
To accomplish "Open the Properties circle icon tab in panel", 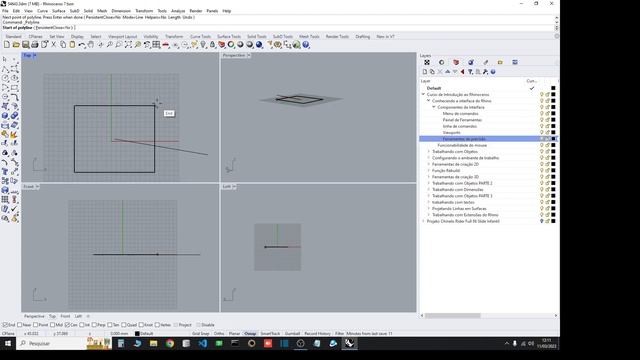I will (x=441, y=62).
